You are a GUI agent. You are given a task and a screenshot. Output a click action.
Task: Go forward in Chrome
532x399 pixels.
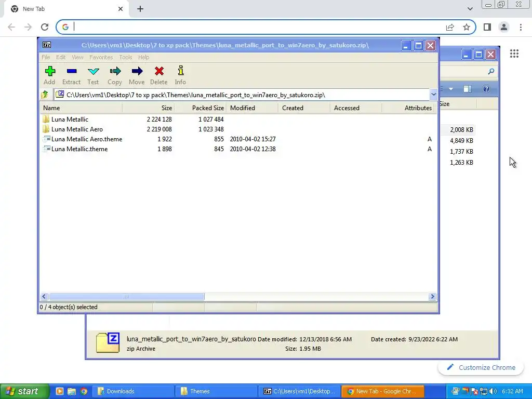[28, 27]
